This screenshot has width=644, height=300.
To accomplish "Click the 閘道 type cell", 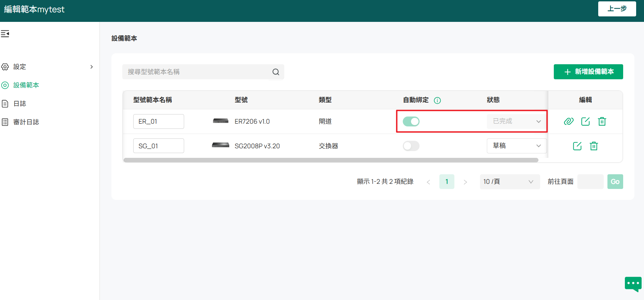I will [x=325, y=121].
